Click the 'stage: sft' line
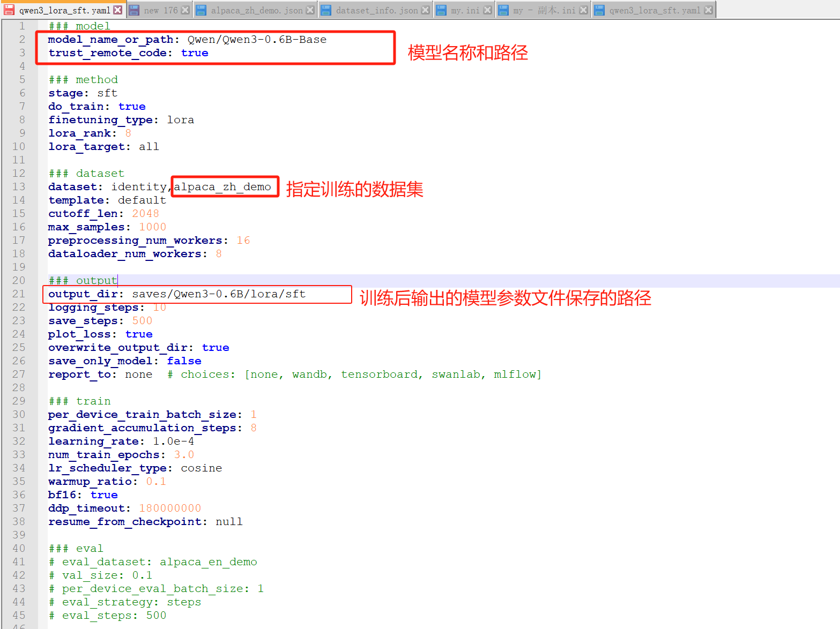The height and width of the screenshot is (629, 840). point(83,93)
